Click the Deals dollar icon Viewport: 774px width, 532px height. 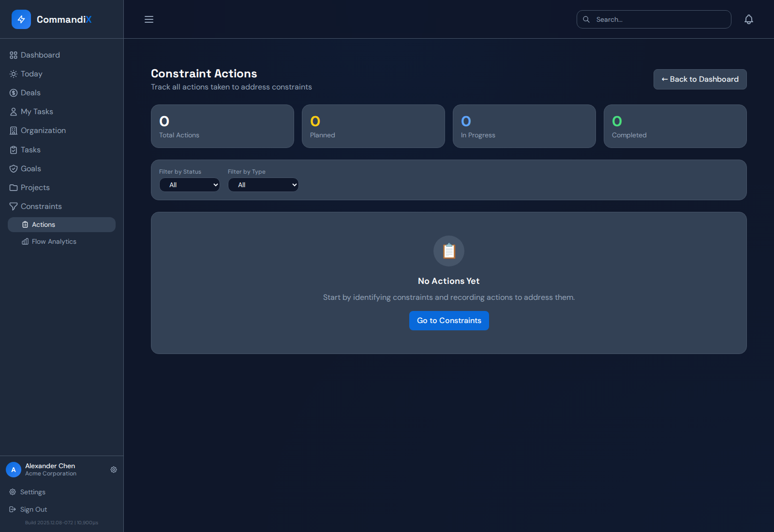click(x=14, y=93)
